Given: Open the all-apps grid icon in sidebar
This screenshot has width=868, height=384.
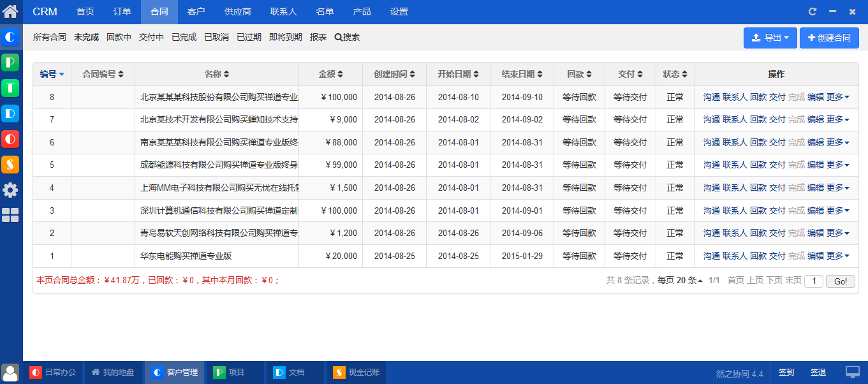Looking at the screenshot, I should click(x=10, y=215).
